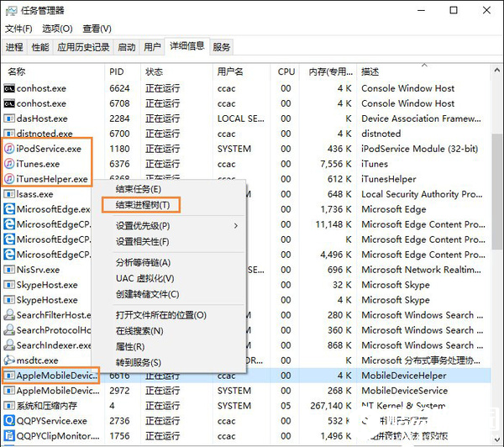The width and height of the screenshot is (504, 447).
Task: Click the 267,140 K memory value
Action: click(x=331, y=406)
